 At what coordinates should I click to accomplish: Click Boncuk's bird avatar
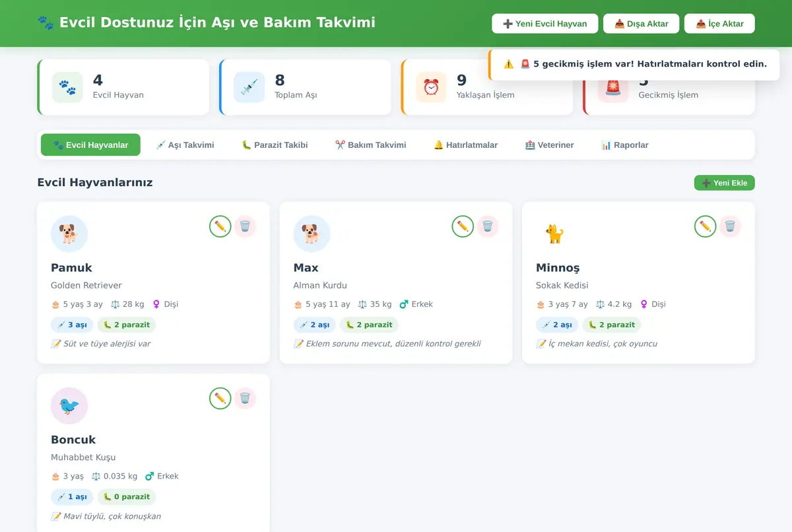tap(69, 406)
